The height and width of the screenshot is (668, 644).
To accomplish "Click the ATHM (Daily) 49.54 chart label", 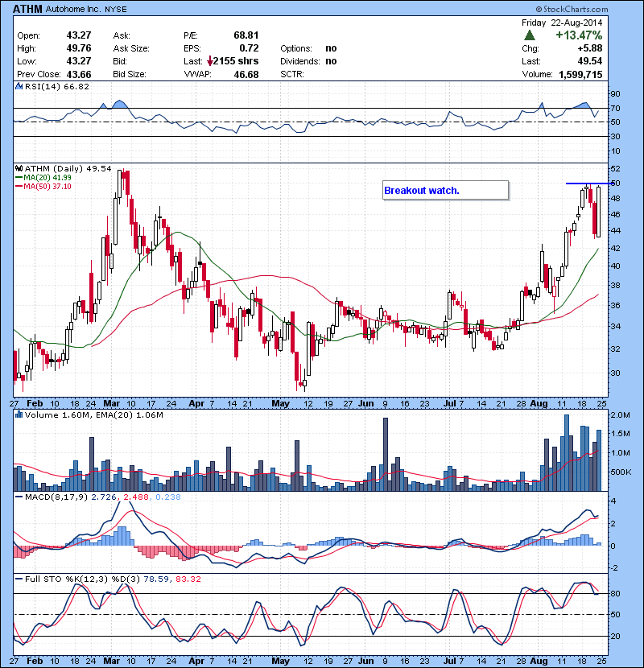I will tap(68, 169).
